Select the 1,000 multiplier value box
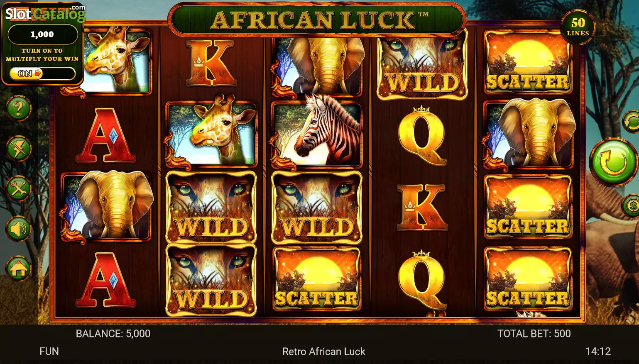 point(42,34)
